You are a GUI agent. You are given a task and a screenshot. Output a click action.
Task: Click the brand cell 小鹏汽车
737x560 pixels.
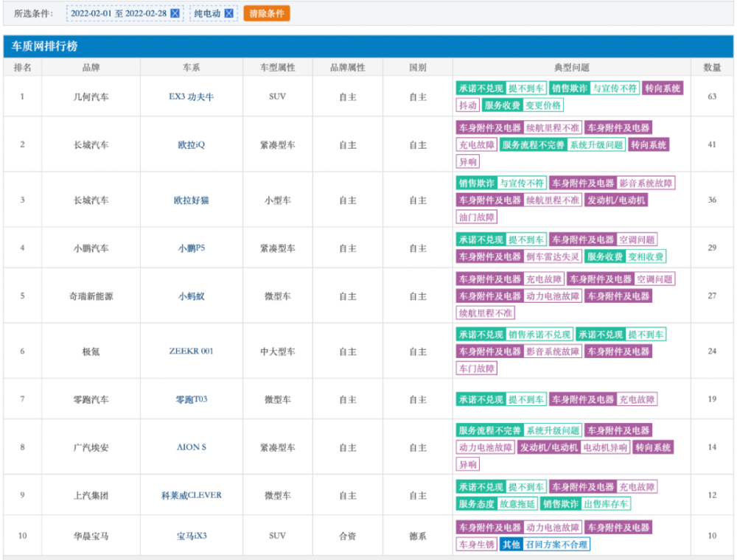(91, 248)
